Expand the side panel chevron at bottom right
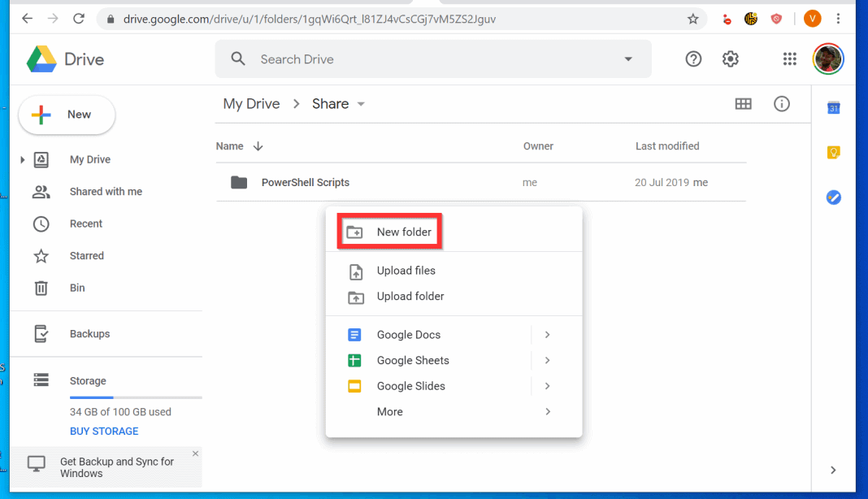 (x=833, y=471)
